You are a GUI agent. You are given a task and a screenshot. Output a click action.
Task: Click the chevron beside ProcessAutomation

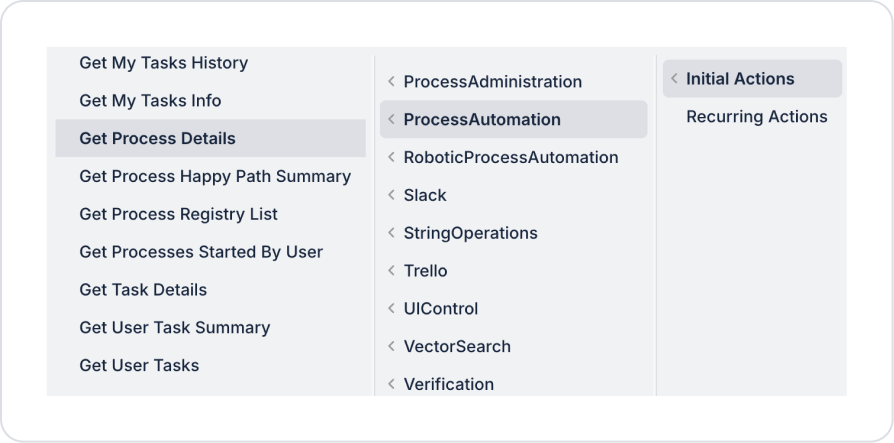coord(391,120)
